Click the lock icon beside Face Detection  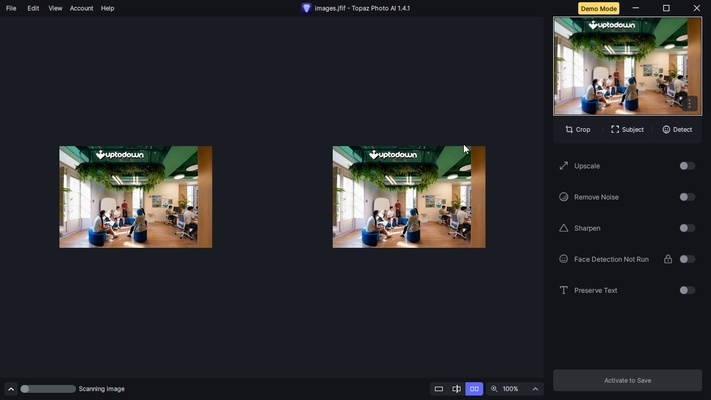pos(668,259)
